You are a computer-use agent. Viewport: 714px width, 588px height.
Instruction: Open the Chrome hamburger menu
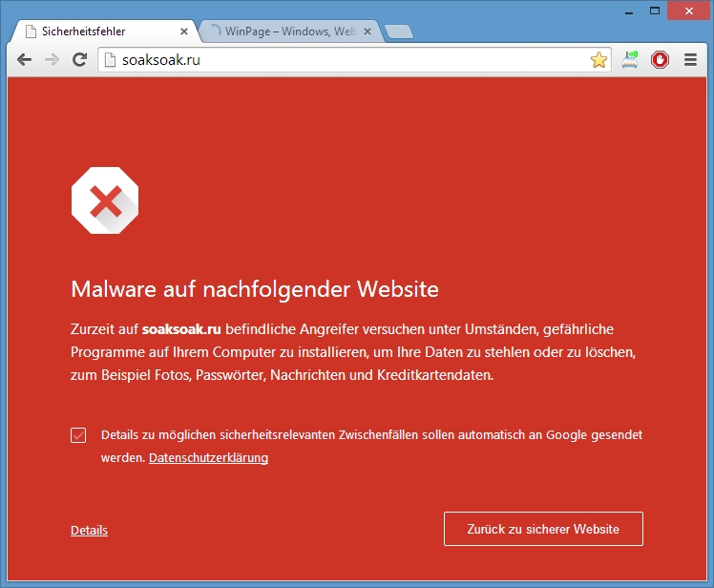(x=690, y=60)
